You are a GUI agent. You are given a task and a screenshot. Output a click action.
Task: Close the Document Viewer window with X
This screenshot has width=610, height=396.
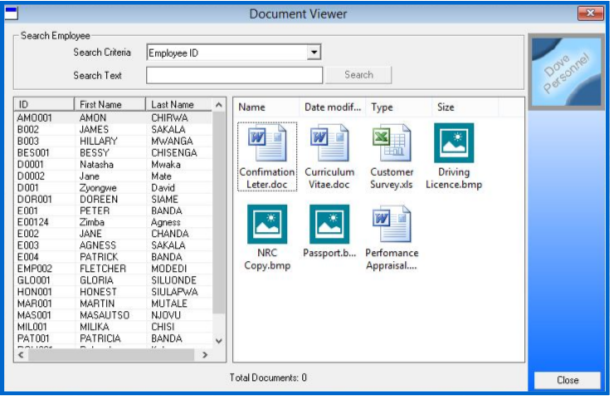tap(590, 13)
